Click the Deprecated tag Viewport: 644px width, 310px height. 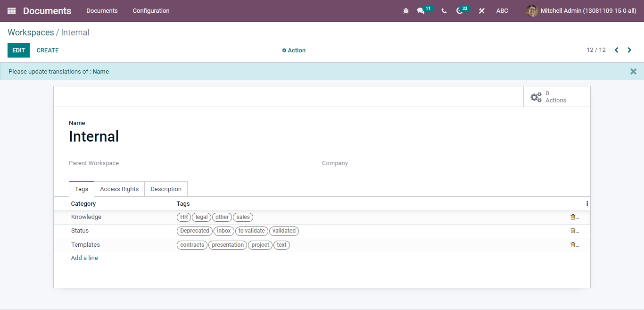tap(195, 231)
